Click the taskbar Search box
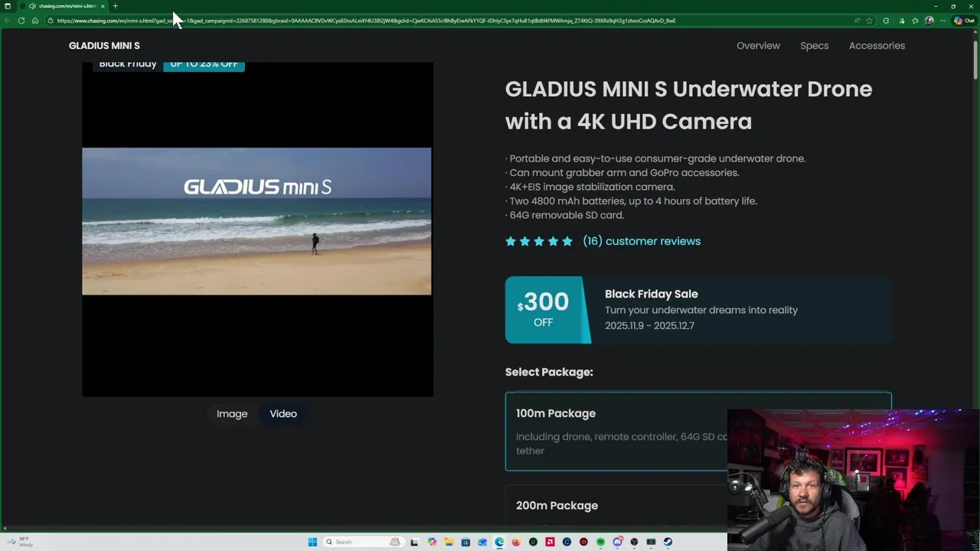Viewport: 980px width, 551px height. pos(363,542)
